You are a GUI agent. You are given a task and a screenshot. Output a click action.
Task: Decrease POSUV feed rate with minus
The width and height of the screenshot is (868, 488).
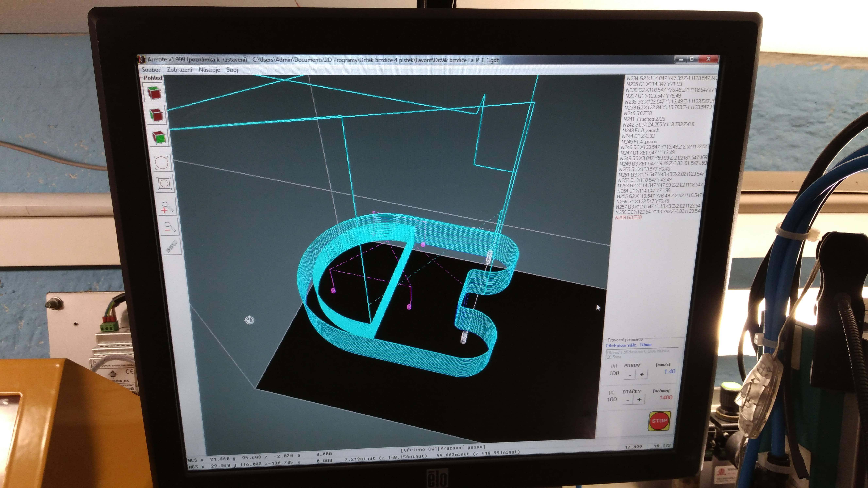pos(630,374)
